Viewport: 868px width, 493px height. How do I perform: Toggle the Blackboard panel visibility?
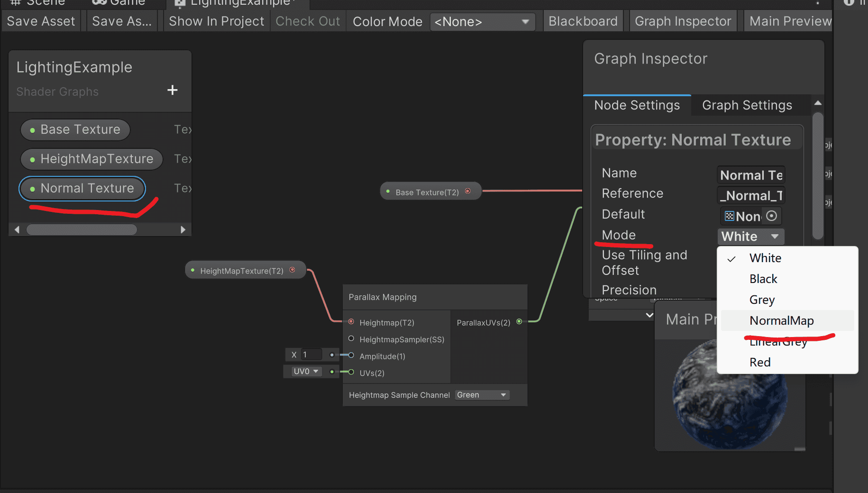click(x=583, y=21)
